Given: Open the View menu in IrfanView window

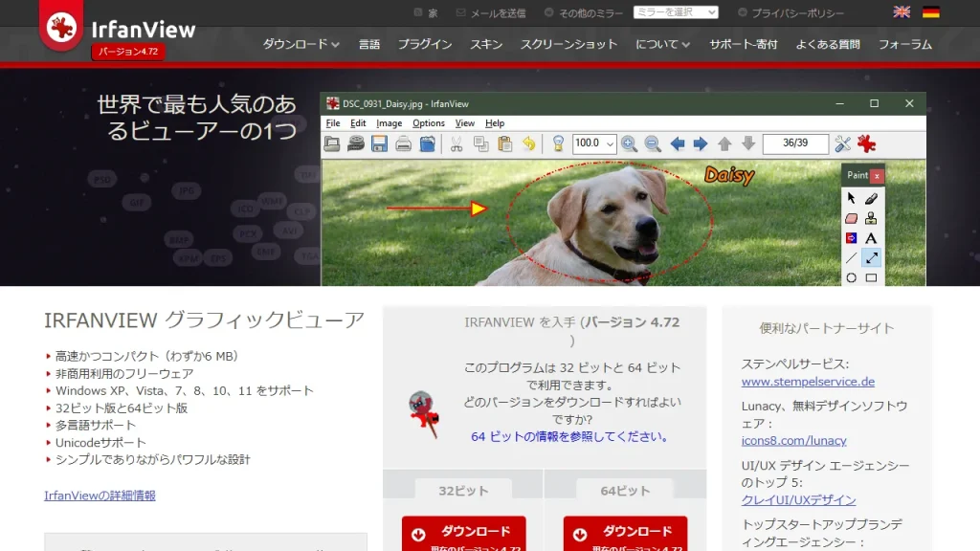Looking at the screenshot, I should coord(465,123).
